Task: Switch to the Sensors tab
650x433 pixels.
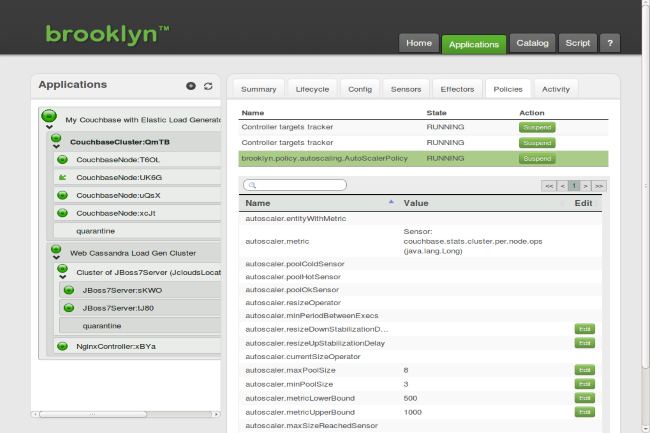Action: [x=406, y=89]
